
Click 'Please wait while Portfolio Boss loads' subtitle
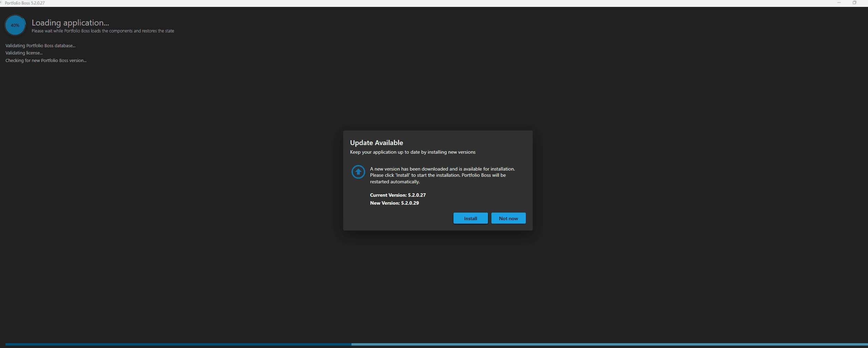tap(103, 31)
